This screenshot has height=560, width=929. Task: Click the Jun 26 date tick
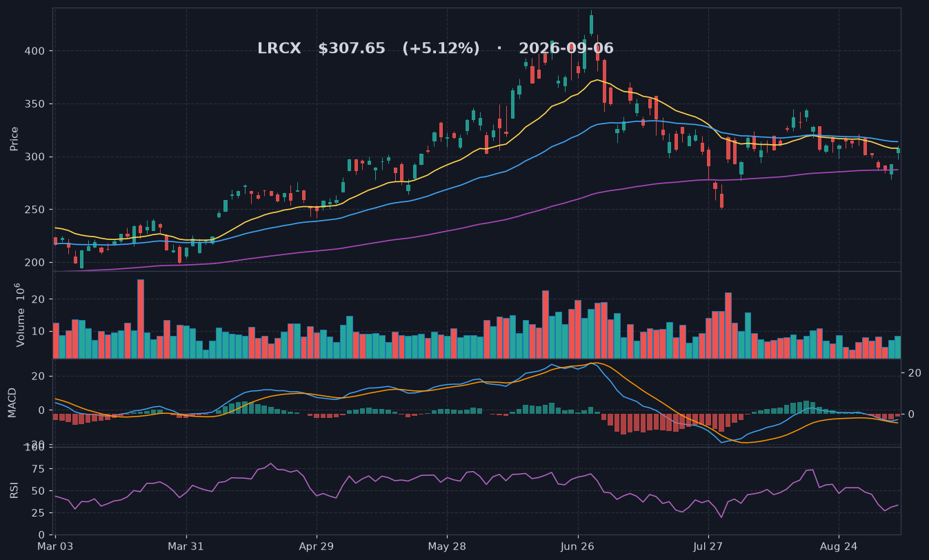[577, 546]
